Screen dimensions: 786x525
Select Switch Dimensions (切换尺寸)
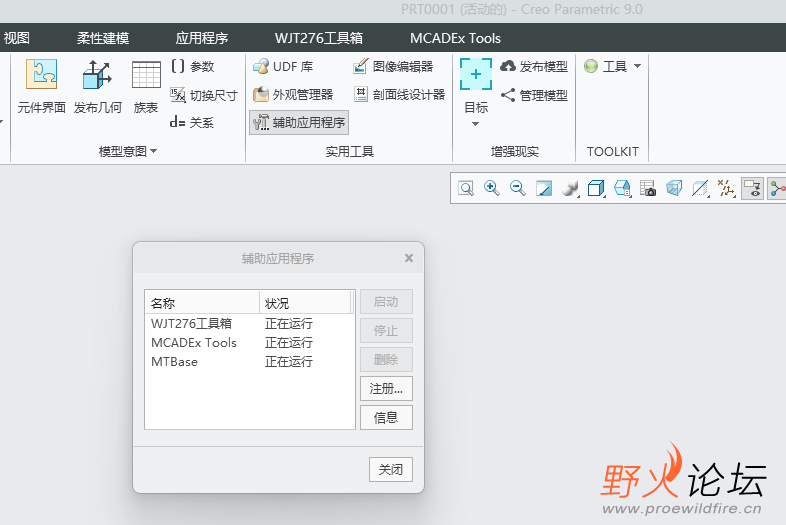point(204,95)
